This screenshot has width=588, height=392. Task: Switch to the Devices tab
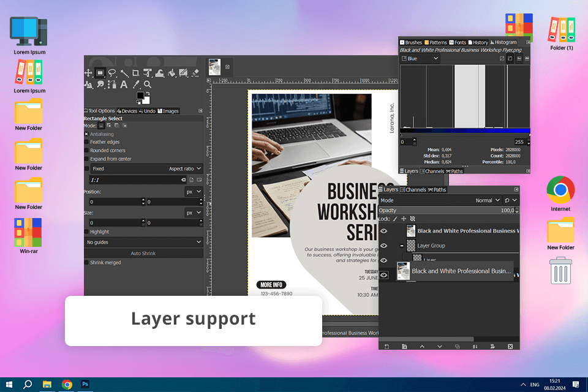(127, 111)
